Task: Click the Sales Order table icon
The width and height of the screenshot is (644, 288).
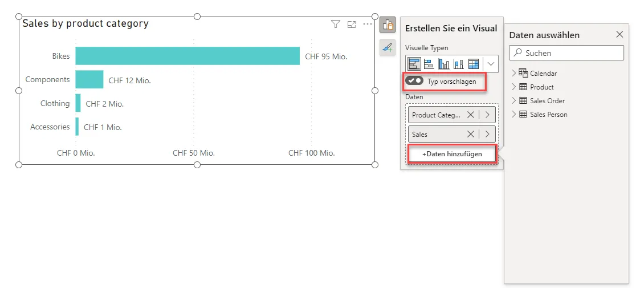Action: [x=523, y=100]
